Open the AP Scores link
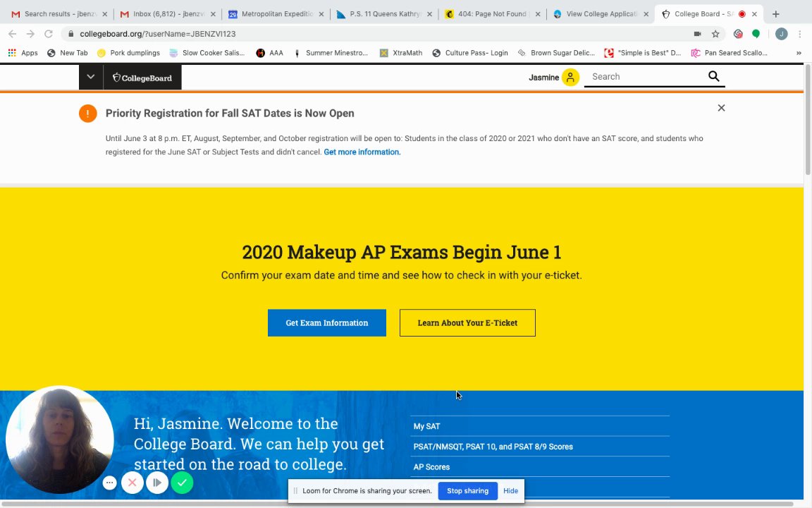Screen dimensions: 812x508 pos(431,466)
